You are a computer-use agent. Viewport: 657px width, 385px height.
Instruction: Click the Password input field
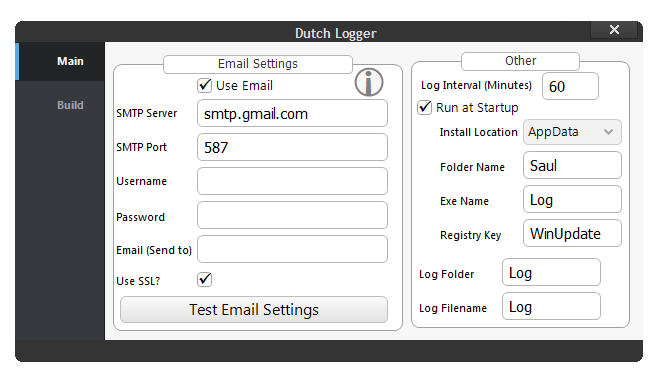(292, 215)
